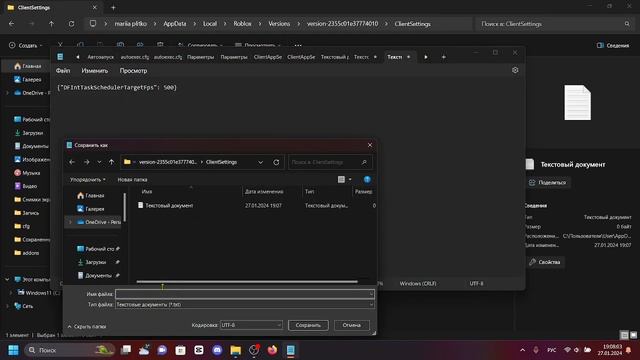Open the Просмотр menu in Notepad

[x=133, y=71]
